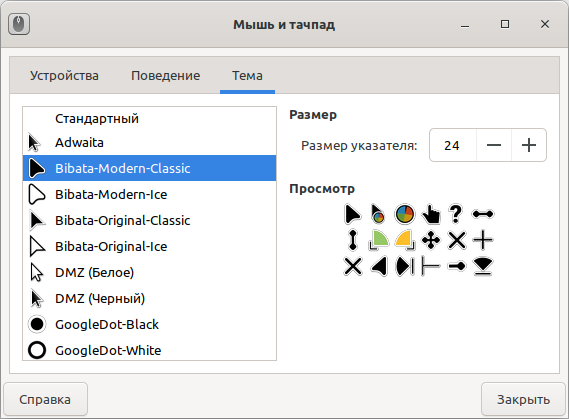
Task: Pick the GoogleDot-White cursor theme
Action: click(150, 350)
